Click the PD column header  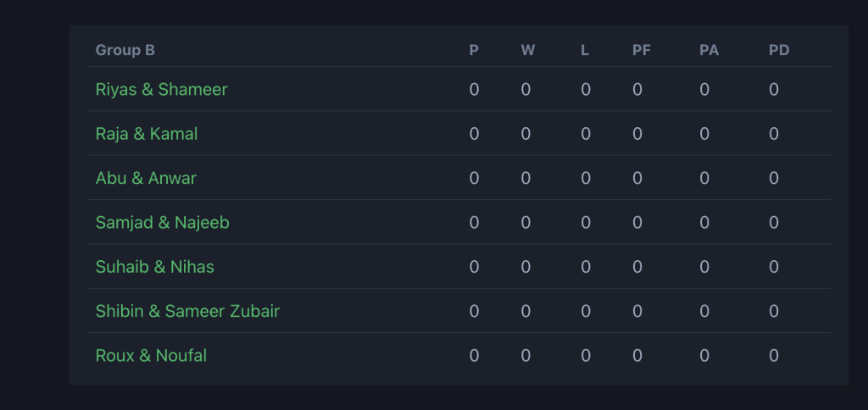coord(778,50)
